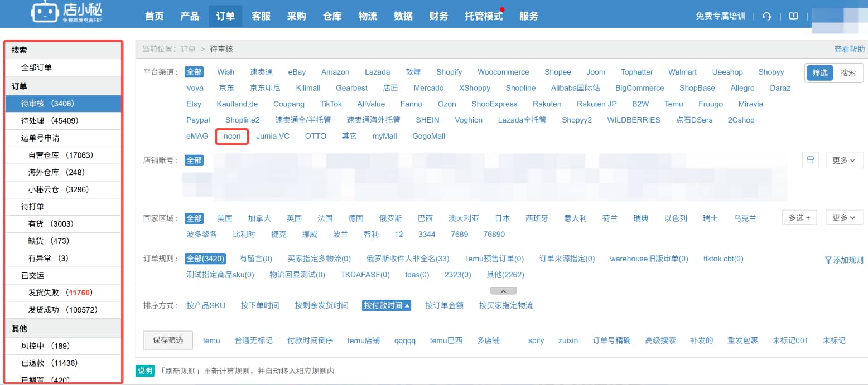This screenshot has width=868, height=385.
Task: Open 已退款 (11436) in the sidebar
Action: 63,363
